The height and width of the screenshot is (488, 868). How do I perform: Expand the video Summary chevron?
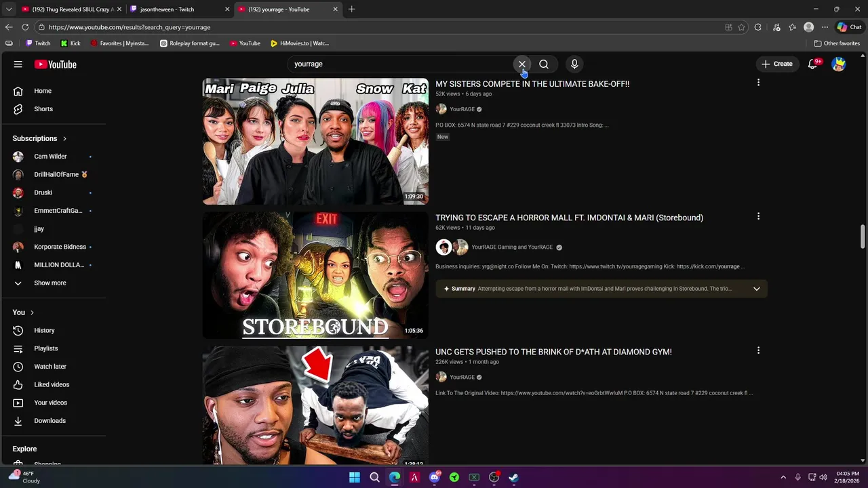(x=756, y=289)
